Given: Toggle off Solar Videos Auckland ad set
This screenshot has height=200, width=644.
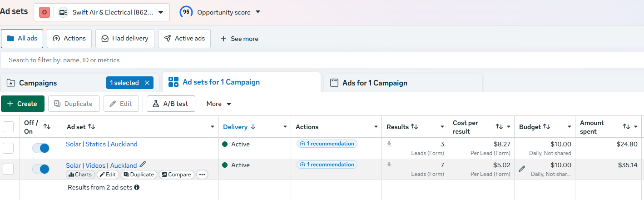Looking at the screenshot, I should point(41,169).
